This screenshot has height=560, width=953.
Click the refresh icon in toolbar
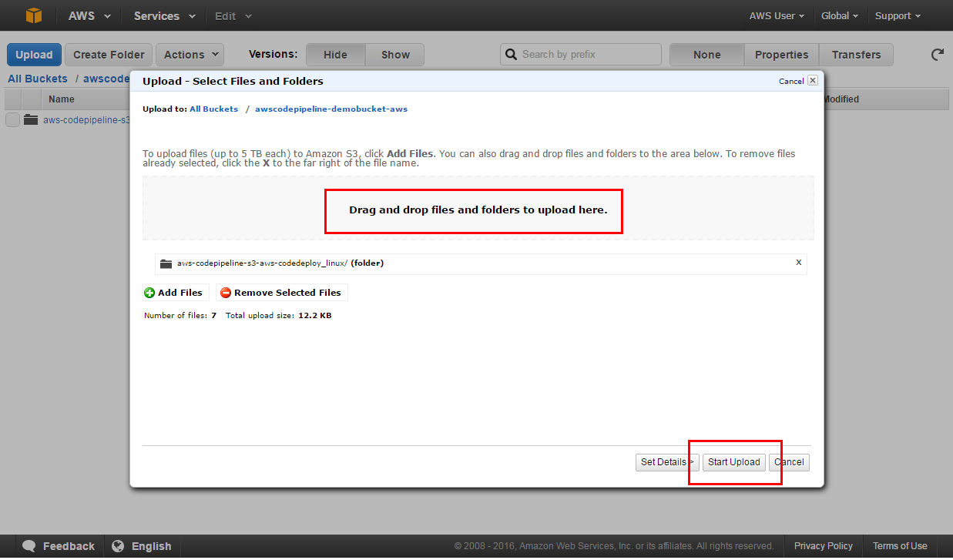click(937, 55)
